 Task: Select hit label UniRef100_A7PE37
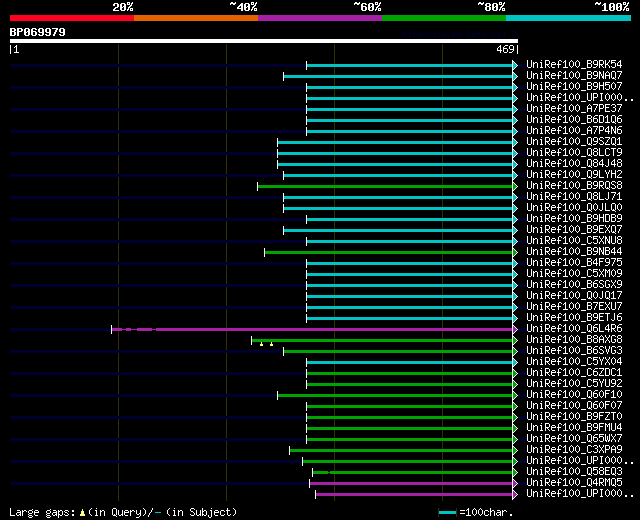(x=574, y=109)
